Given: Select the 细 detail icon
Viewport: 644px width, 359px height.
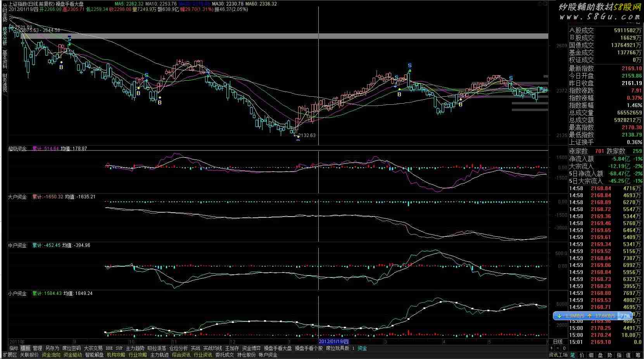Looking at the screenshot, I should click(591, 355).
